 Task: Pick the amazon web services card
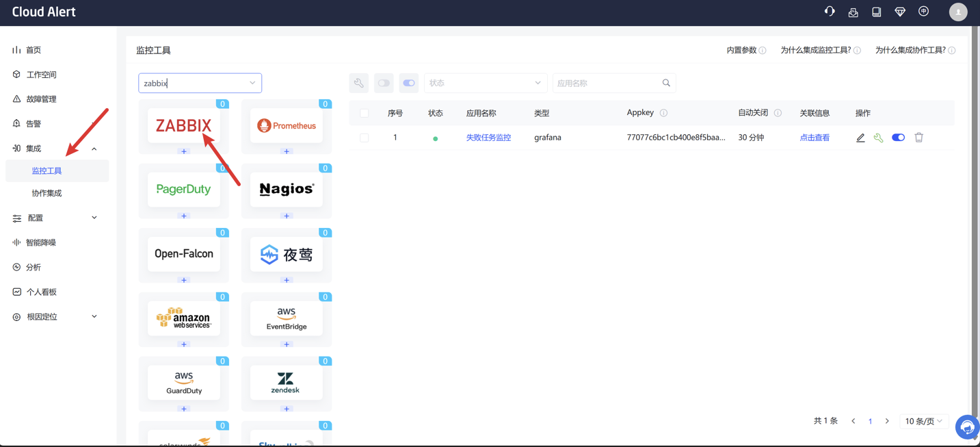point(184,318)
